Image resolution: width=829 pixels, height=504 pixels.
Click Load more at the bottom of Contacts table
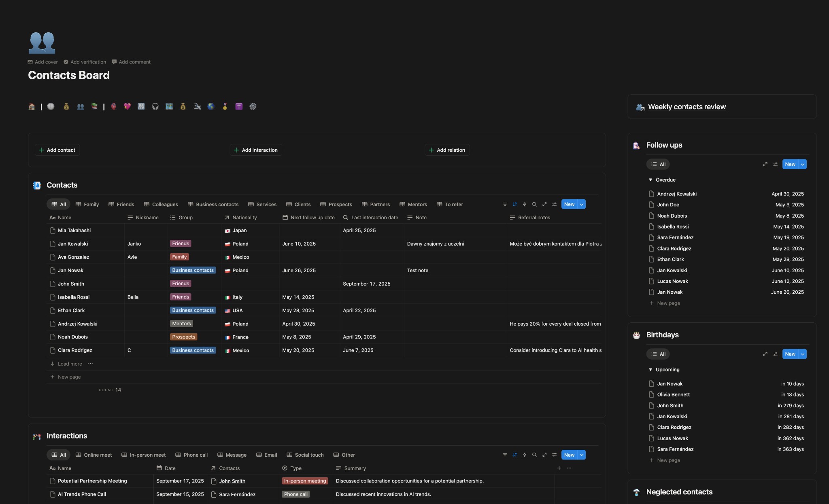coord(69,363)
